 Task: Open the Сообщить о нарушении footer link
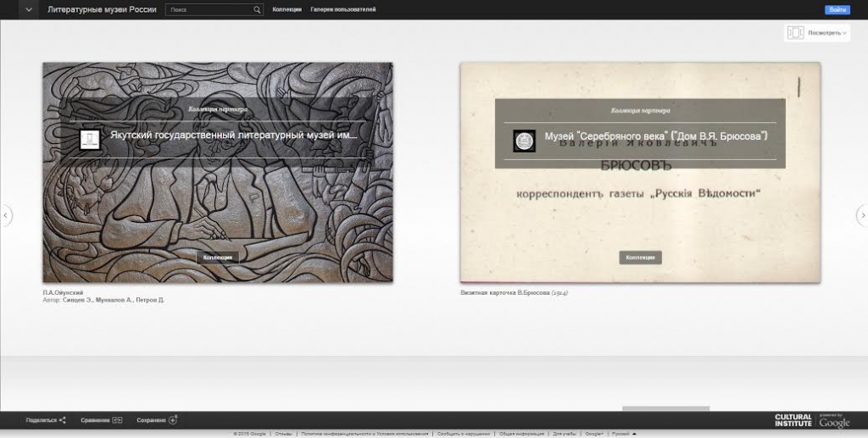pyautogui.click(x=464, y=434)
